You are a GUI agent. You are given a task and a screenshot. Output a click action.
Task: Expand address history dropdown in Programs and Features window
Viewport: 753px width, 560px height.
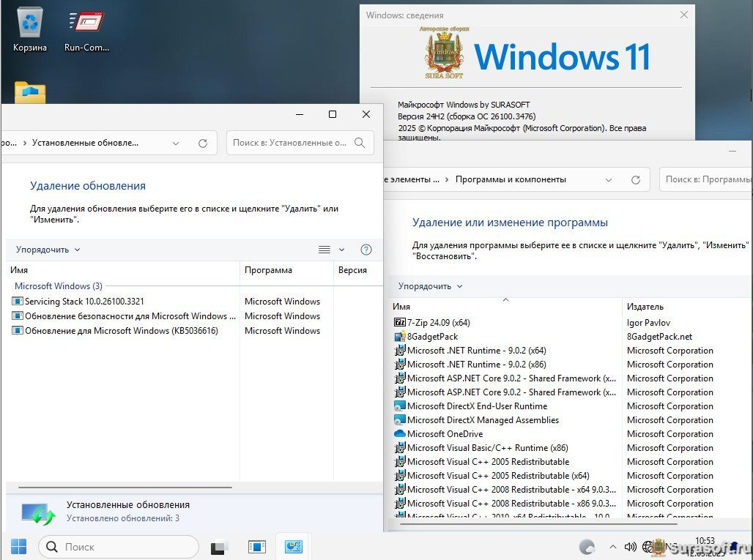[609, 179]
